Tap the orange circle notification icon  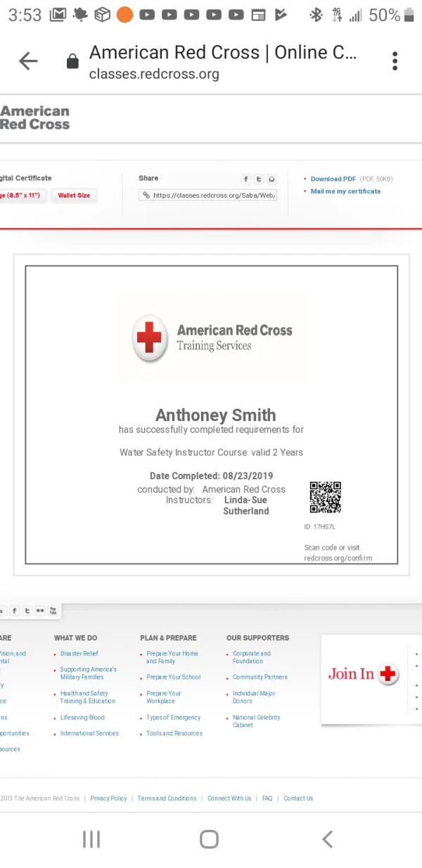point(124,15)
